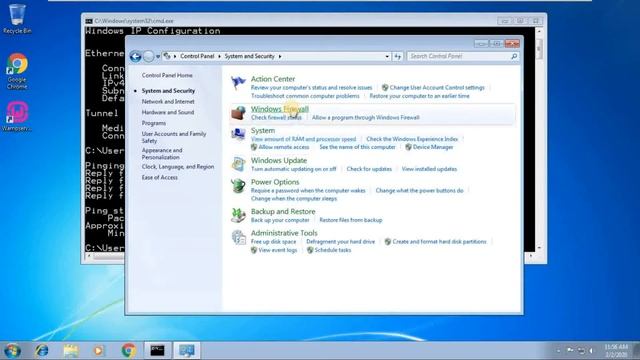Click Troubleshoot common computer problems

point(305,96)
